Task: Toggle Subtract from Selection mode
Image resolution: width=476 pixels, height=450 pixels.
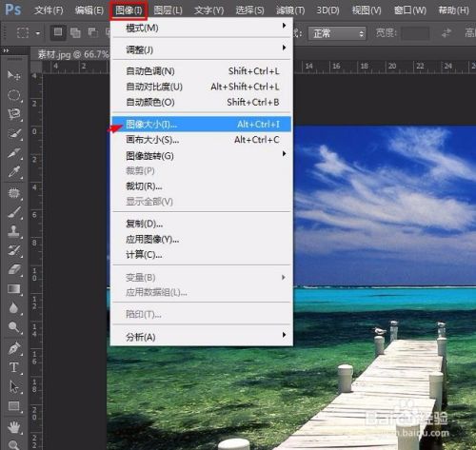Action: pyautogui.click(x=92, y=32)
